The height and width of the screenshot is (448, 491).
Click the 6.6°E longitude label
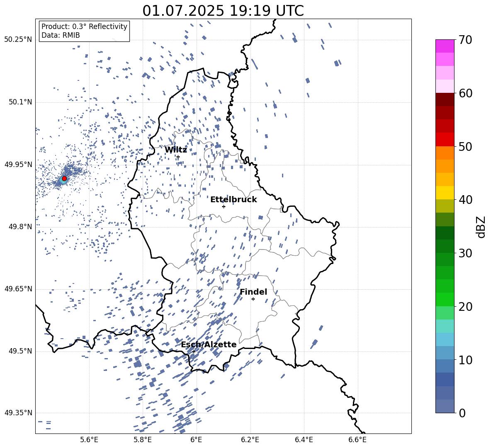pos(357,440)
